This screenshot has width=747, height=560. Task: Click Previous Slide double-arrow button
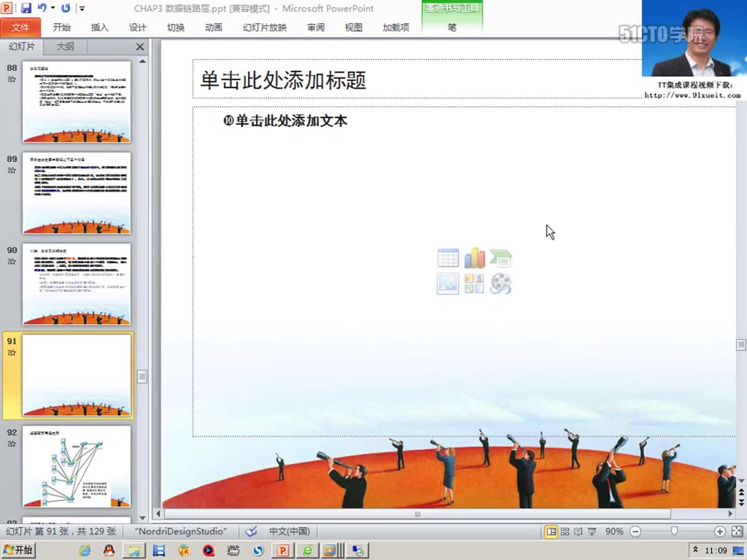(x=741, y=492)
